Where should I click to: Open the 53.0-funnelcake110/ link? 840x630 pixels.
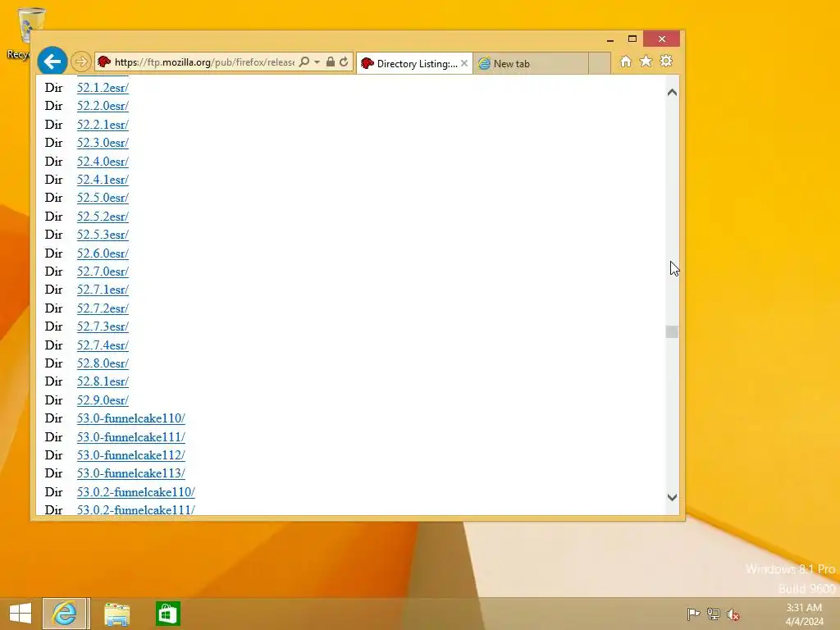click(x=130, y=418)
